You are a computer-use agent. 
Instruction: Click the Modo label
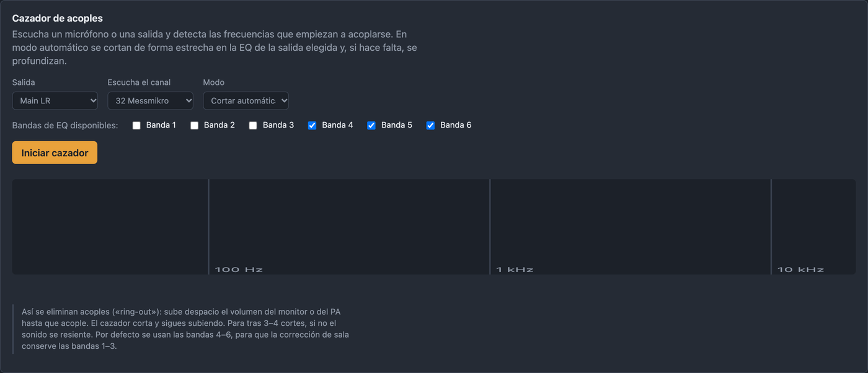214,82
